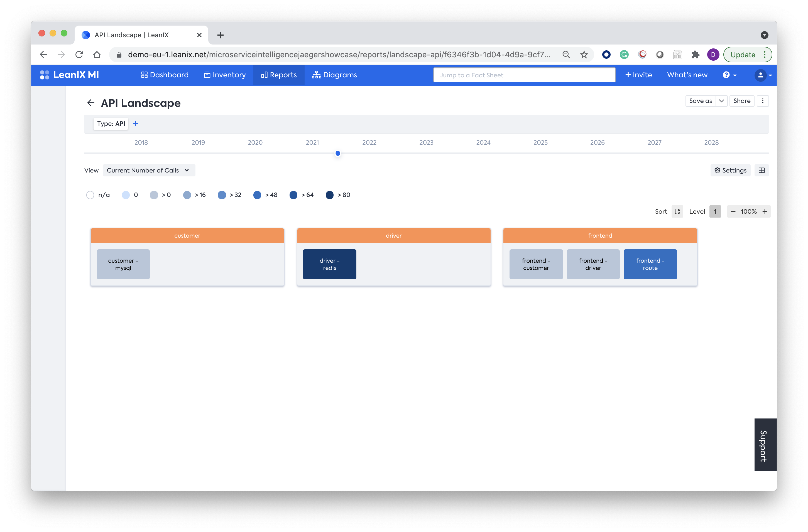Open the Diagrams menu item
This screenshot has width=808, height=532.
[x=334, y=75]
